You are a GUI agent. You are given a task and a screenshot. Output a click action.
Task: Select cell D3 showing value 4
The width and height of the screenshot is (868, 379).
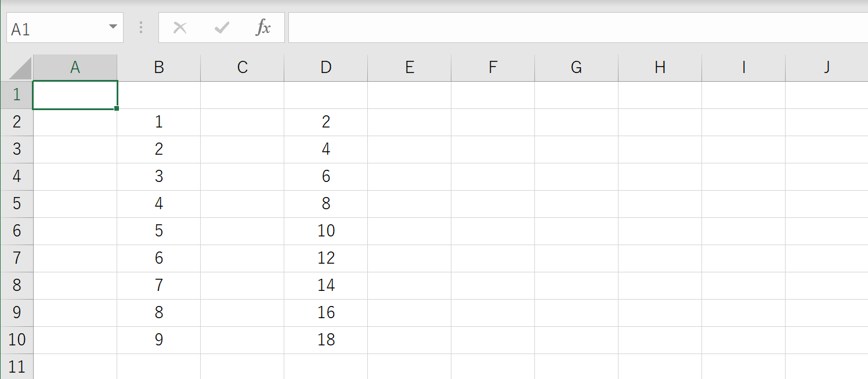(325, 149)
